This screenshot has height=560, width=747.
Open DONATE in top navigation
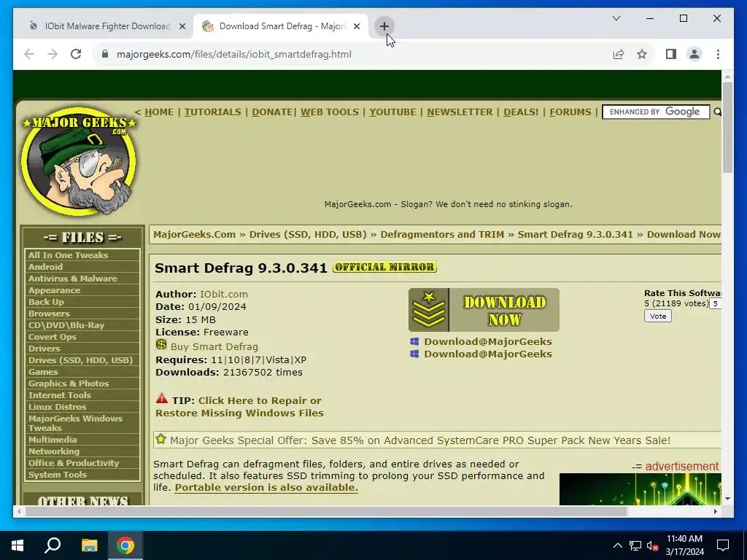(272, 112)
